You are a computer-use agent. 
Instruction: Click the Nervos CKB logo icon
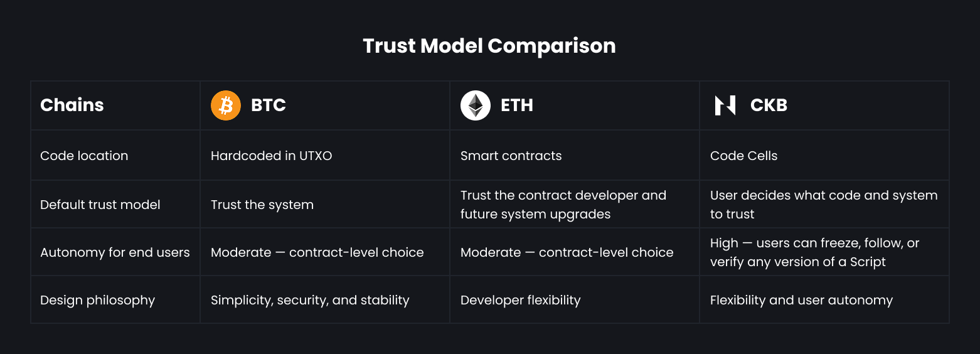[725, 105]
